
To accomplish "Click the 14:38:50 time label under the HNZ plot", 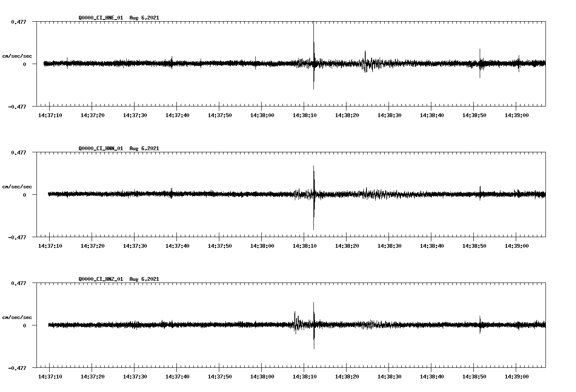I will click(x=474, y=377).
